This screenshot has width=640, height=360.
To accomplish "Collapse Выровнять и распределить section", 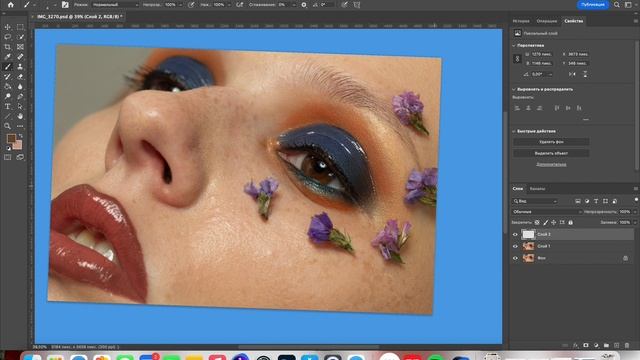I will coord(514,89).
